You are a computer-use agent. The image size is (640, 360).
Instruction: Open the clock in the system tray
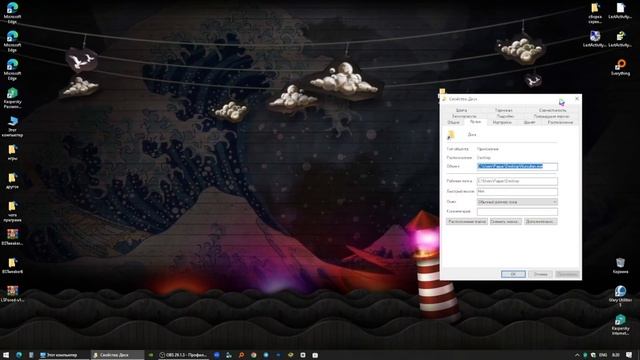coord(616,355)
